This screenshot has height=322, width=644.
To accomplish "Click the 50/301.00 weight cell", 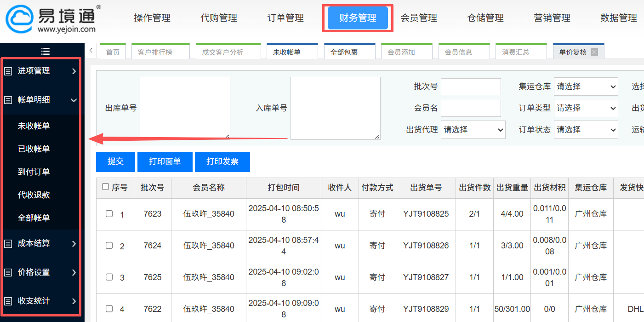I will tap(512, 309).
